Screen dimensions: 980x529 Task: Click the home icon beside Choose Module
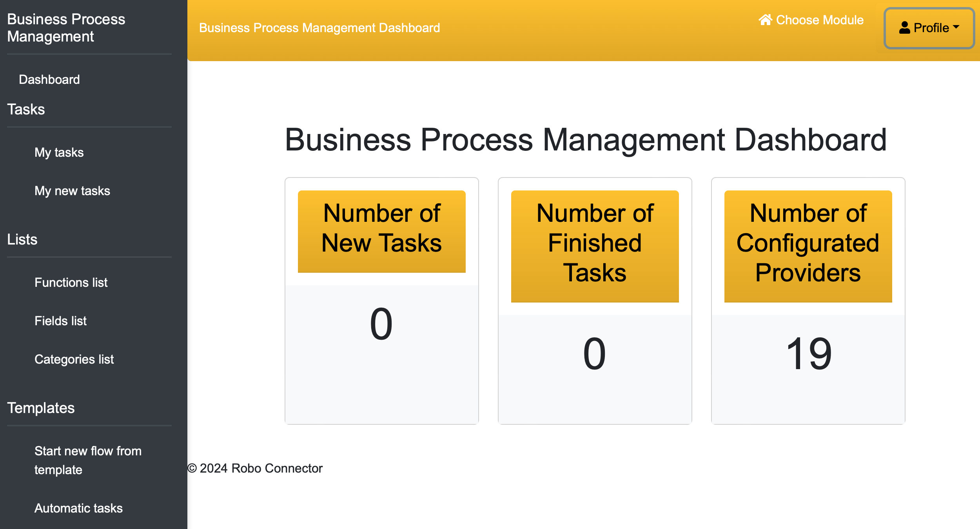point(765,20)
